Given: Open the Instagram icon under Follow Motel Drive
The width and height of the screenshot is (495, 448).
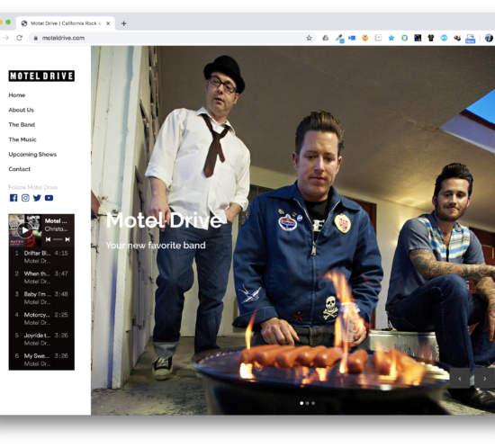Looking at the screenshot, I should tap(25, 198).
